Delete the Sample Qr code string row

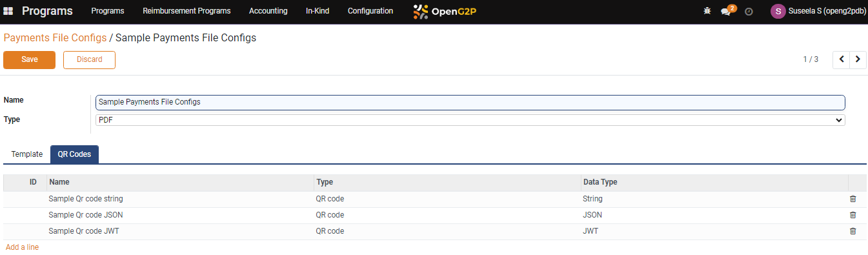tap(853, 199)
